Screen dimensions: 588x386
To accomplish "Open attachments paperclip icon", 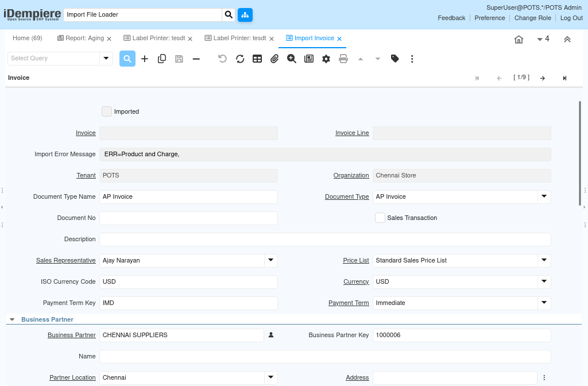I will point(274,59).
